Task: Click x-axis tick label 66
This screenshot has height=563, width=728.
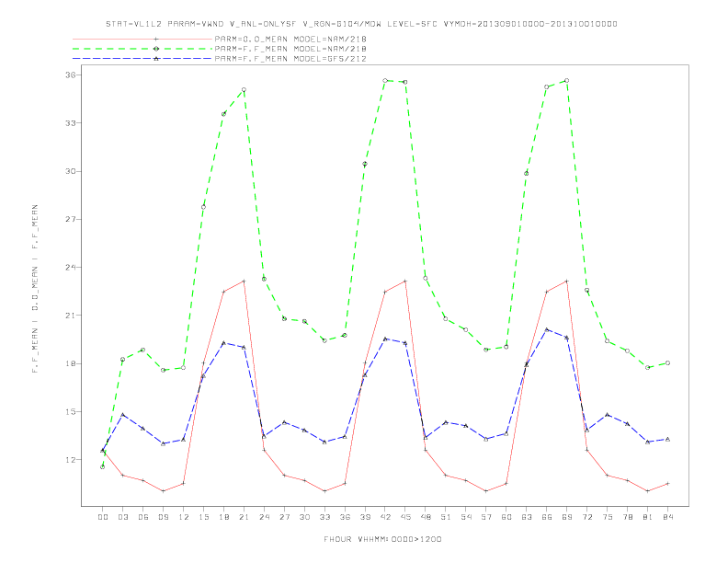Action: point(547,517)
